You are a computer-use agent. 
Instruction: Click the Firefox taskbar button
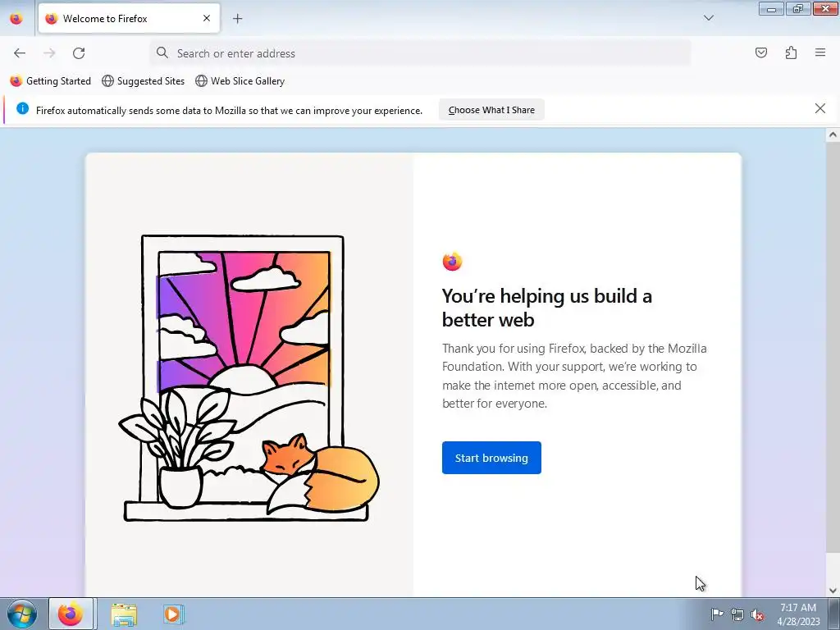tap(71, 614)
